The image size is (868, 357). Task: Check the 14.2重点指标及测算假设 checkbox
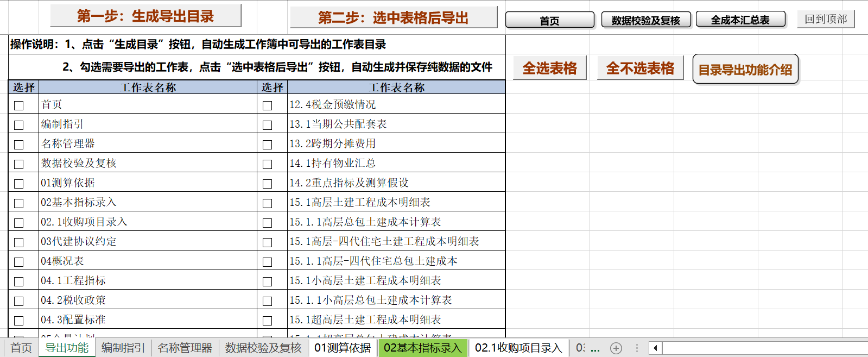pos(267,184)
